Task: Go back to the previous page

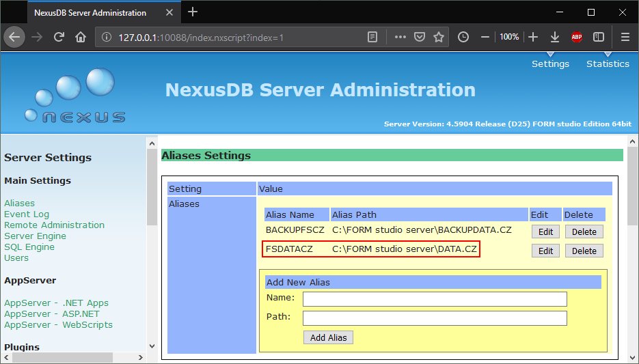Action: [14, 37]
